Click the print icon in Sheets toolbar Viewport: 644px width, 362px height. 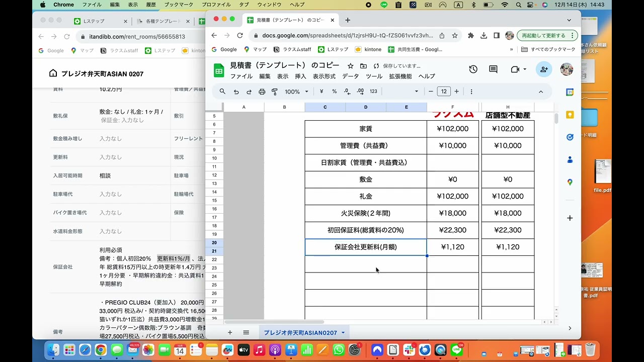[x=262, y=92]
